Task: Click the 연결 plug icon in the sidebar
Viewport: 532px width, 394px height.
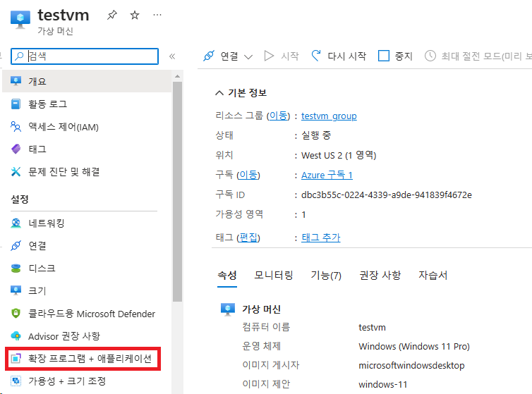Action: [x=16, y=245]
